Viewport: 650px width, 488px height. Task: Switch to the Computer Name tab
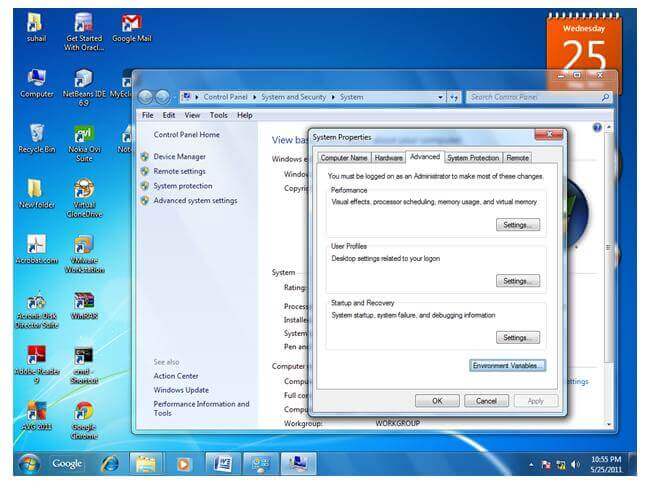(x=343, y=158)
